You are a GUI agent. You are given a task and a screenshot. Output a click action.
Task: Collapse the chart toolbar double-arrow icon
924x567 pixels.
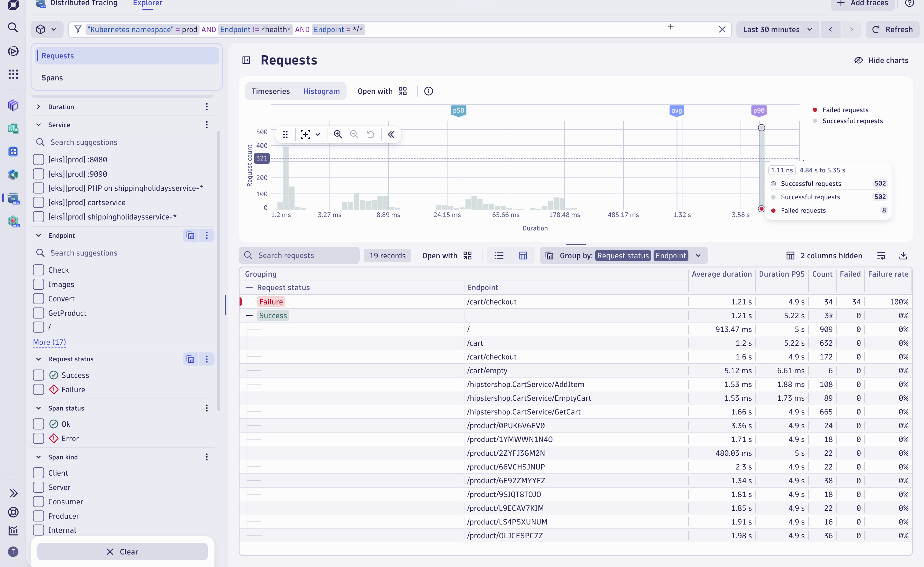(x=391, y=134)
